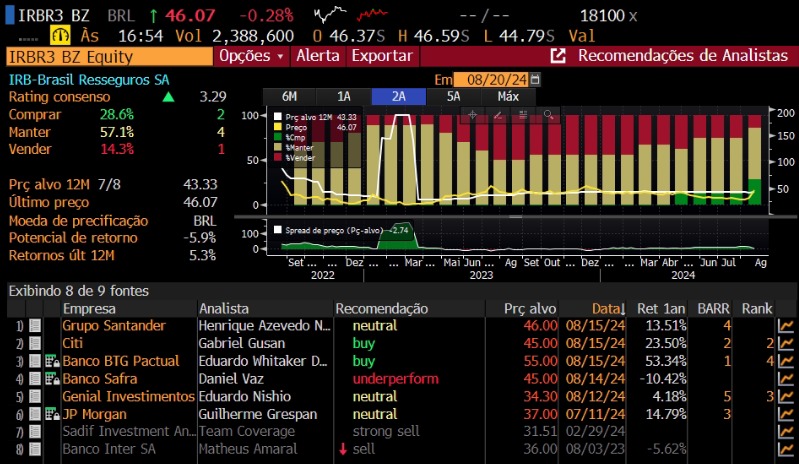Open the report document icon for Banco Safra
799x464 pixels.
point(35,379)
